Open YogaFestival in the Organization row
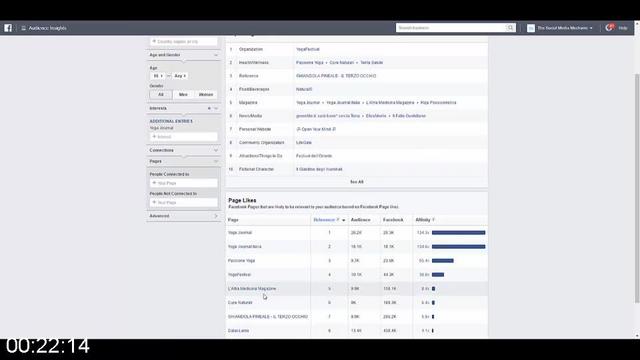640x360 pixels. click(308, 49)
